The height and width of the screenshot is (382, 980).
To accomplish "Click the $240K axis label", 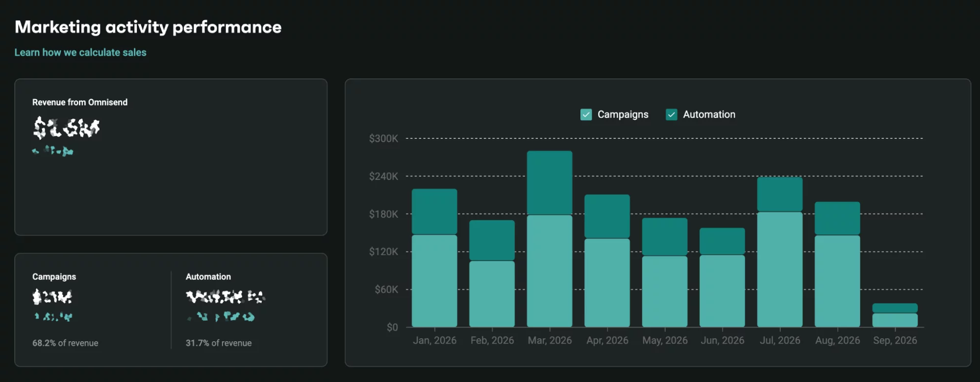I will point(383,177).
